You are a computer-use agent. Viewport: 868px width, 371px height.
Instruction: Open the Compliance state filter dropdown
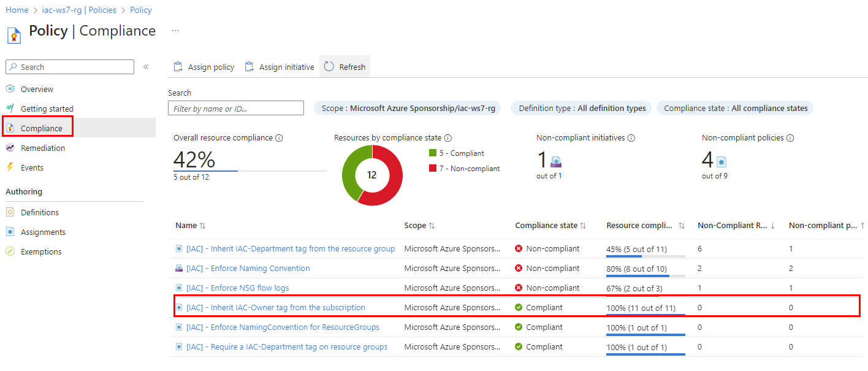734,108
